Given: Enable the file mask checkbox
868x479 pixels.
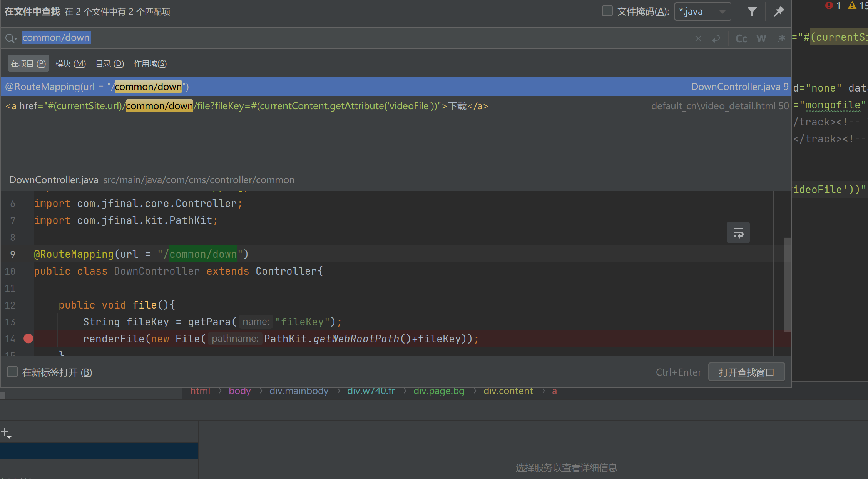Looking at the screenshot, I should coord(607,11).
